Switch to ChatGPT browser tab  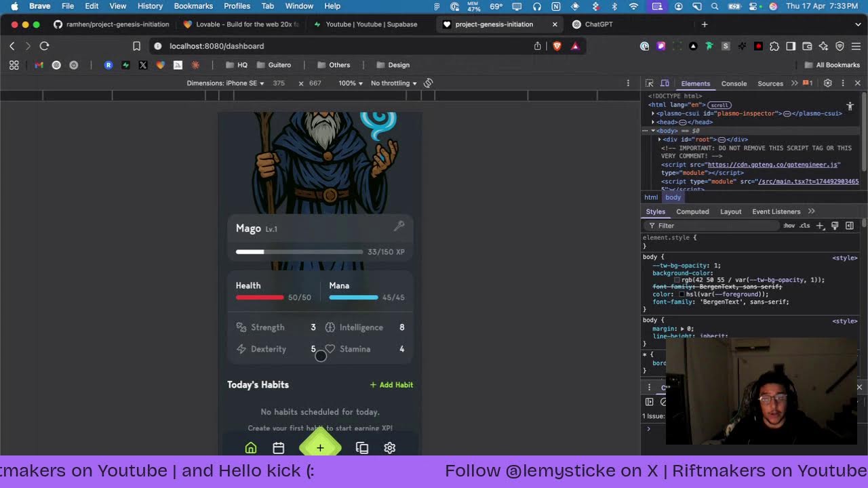pos(599,24)
